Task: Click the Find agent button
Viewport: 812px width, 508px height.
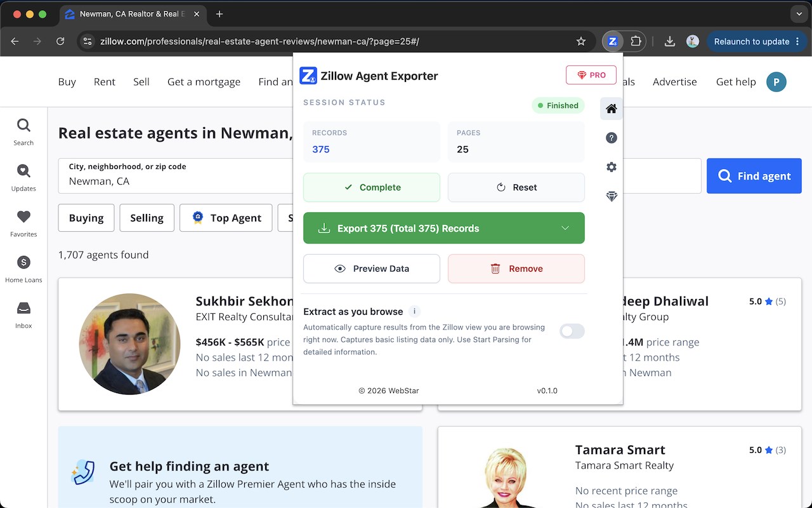Action: pos(754,176)
